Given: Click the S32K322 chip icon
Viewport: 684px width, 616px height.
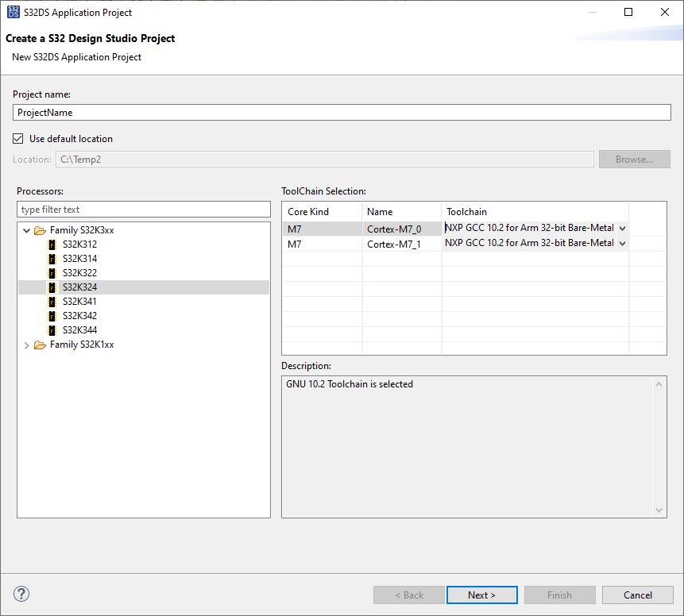Looking at the screenshot, I should [x=52, y=273].
